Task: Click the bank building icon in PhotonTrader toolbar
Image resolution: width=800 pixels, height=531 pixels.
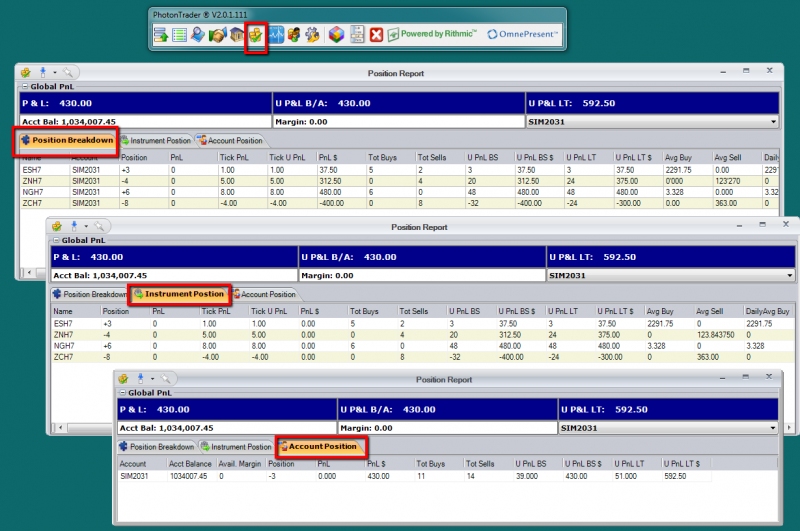Action: (236, 35)
